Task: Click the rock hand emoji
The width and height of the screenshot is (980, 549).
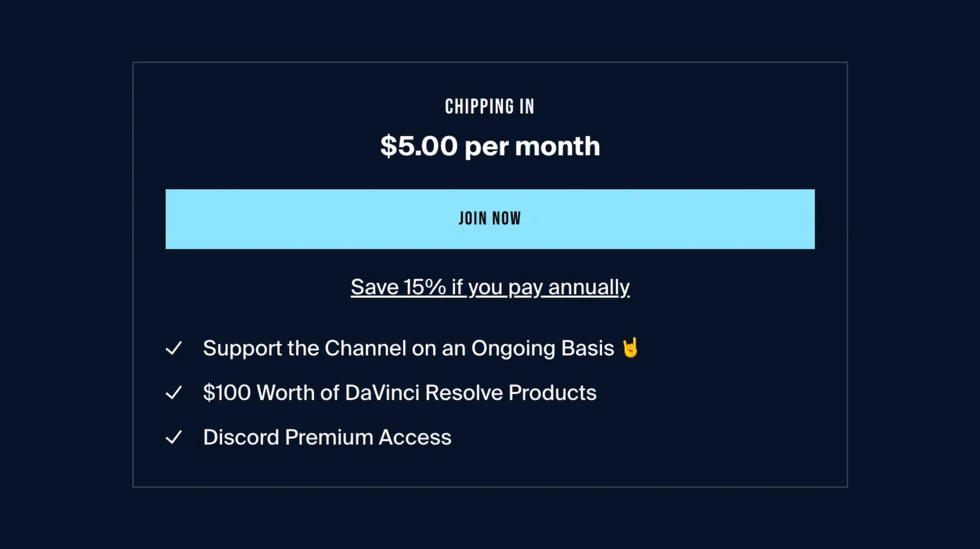Action: click(630, 348)
